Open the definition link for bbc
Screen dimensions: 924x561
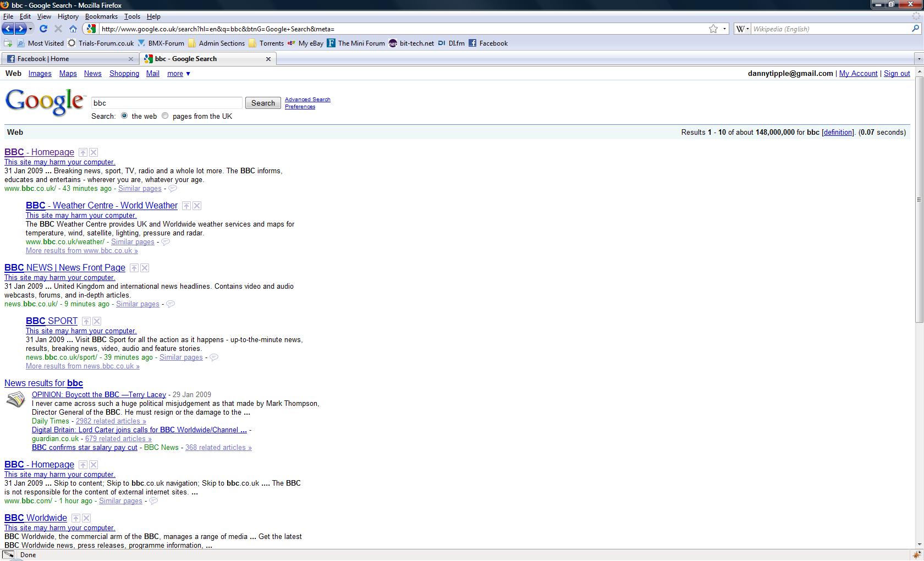838,132
